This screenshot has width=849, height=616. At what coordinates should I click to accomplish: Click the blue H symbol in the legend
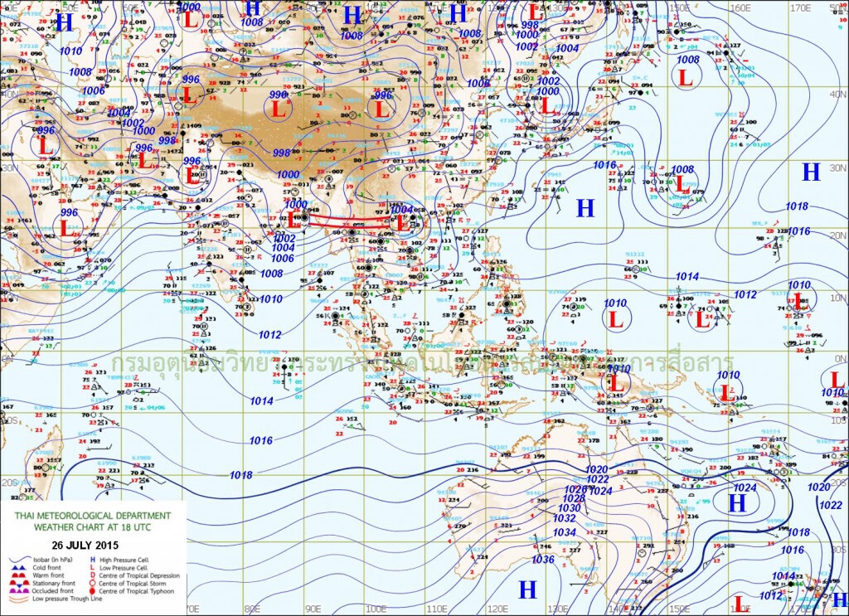(x=93, y=560)
